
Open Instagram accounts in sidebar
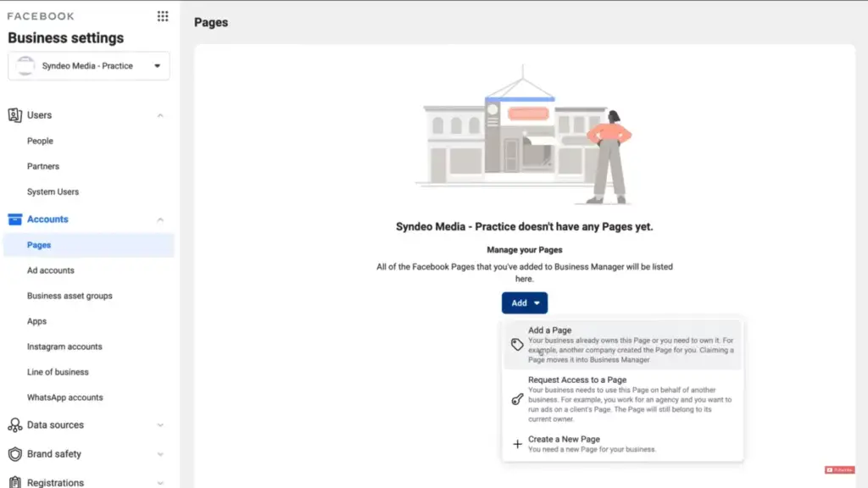click(64, 347)
